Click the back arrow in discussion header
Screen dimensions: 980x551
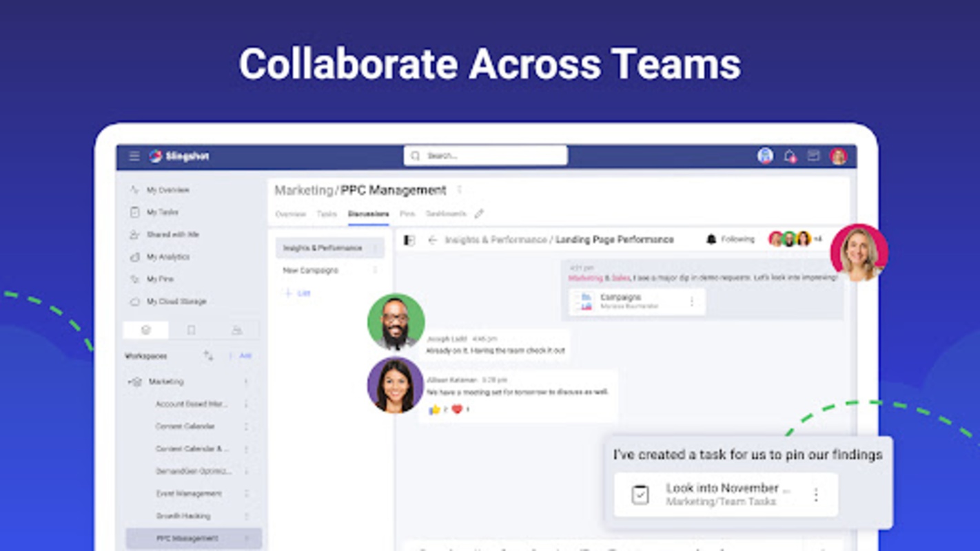433,240
